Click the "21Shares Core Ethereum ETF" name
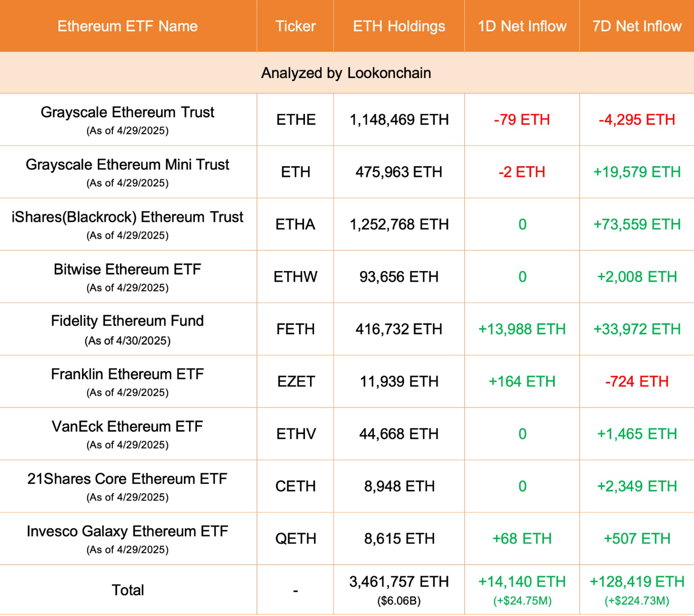The image size is (694, 616). pos(128,479)
